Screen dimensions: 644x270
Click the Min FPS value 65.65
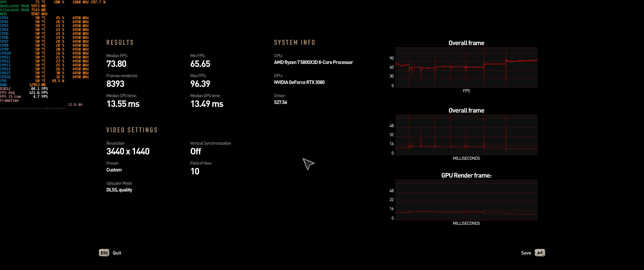[x=200, y=64]
